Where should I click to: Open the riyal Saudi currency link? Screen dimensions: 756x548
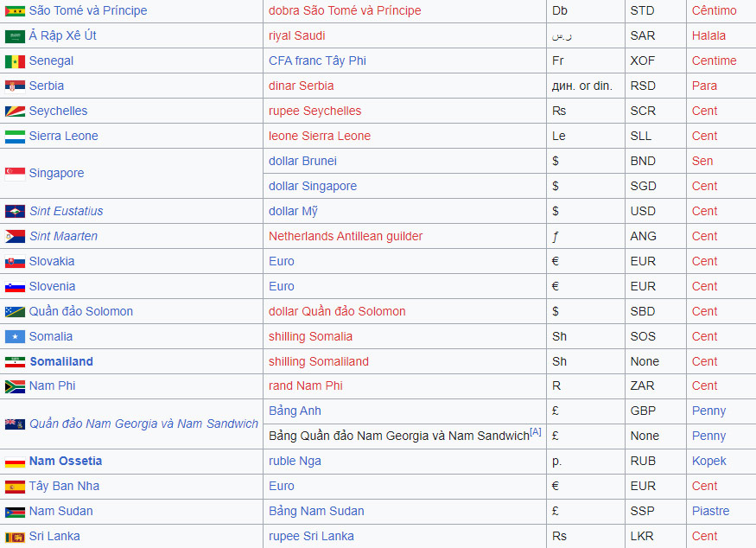click(296, 36)
